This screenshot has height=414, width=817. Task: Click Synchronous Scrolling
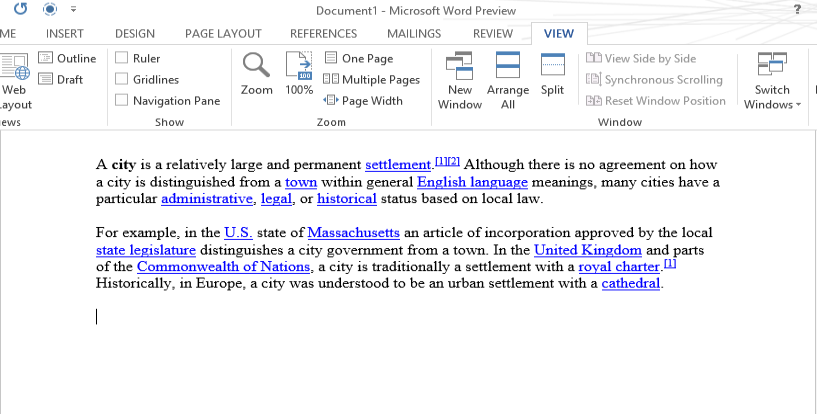coord(654,79)
